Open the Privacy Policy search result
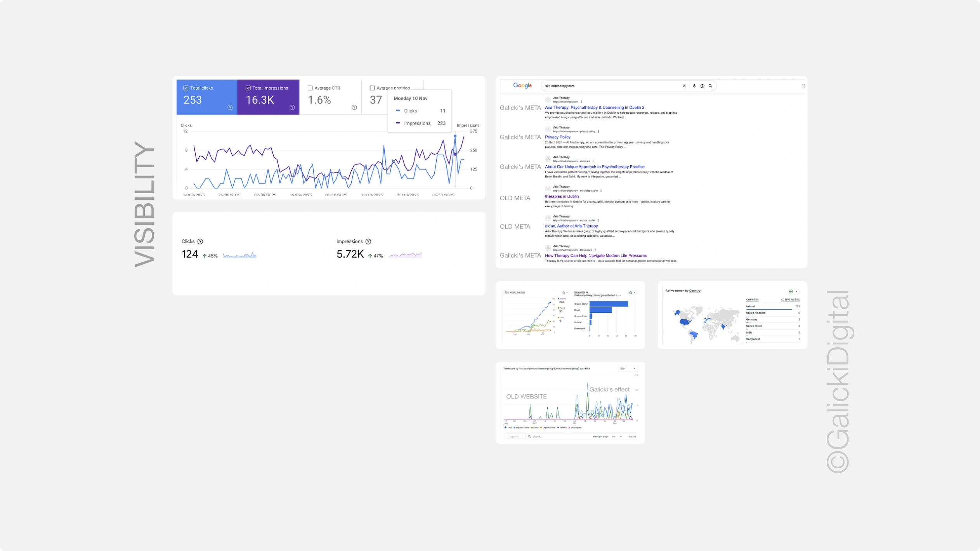Image resolution: width=980 pixels, height=551 pixels. [558, 137]
